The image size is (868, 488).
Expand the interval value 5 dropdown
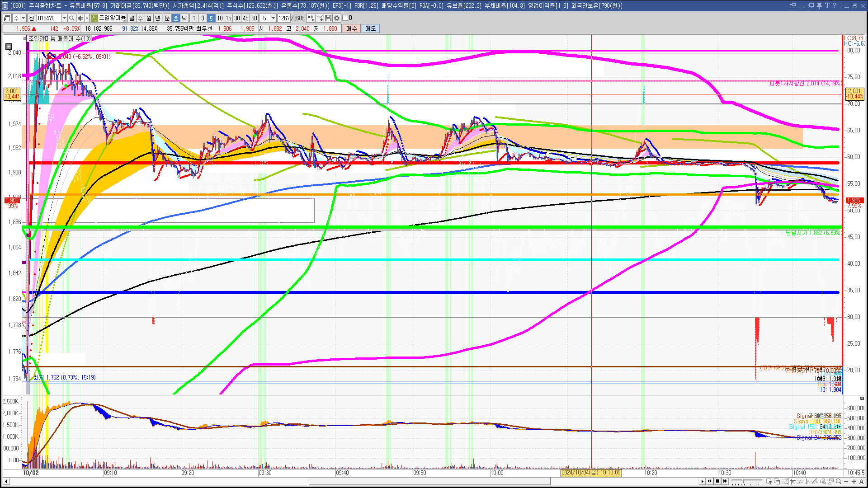(x=273, y=18)
